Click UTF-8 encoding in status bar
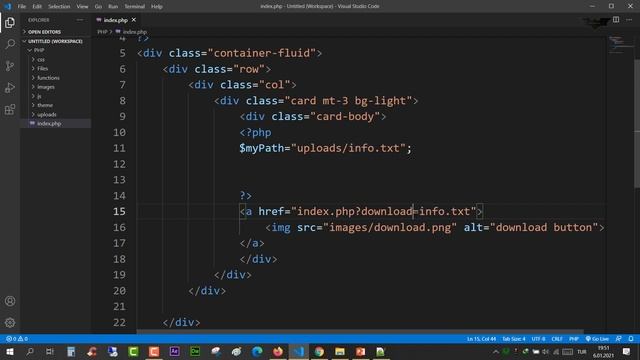The width and height of the screenshot is (640, 360). click(x=538, y=339)
